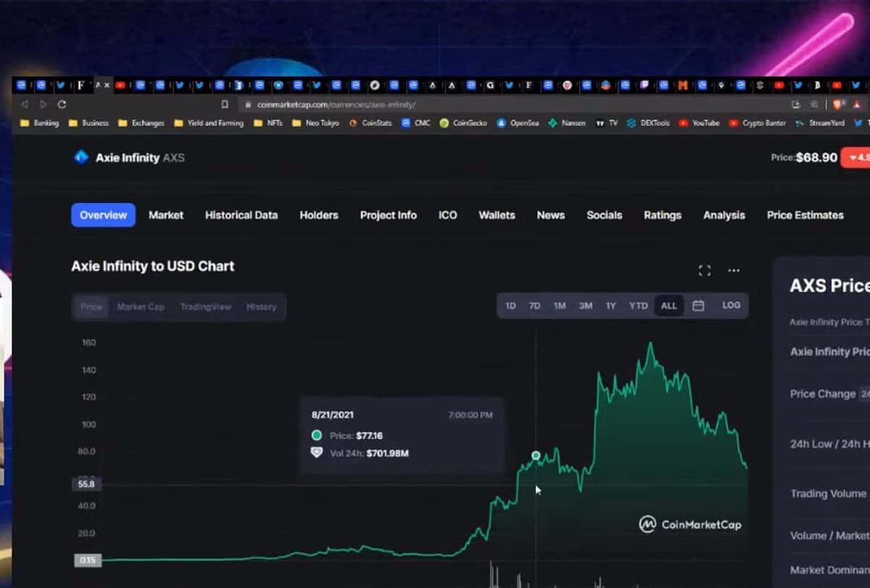The height and width of the screenshot is (588, 870).
Task: Open the Brave Shields icon
Action: coord(839,104)
